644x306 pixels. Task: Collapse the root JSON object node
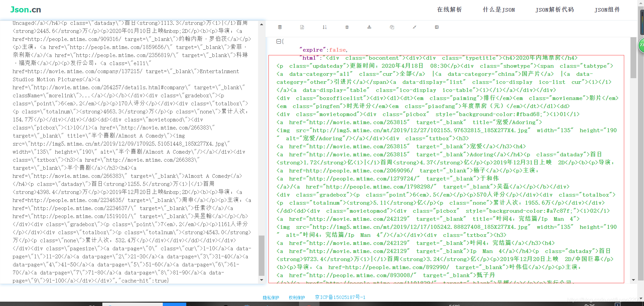pyautogui.click(x=279, y=41)
